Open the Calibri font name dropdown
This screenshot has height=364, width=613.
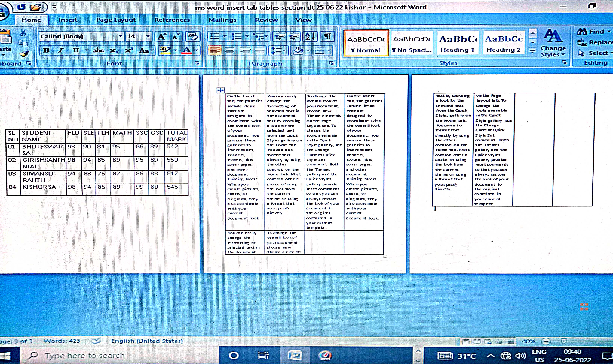click(120, 36)
